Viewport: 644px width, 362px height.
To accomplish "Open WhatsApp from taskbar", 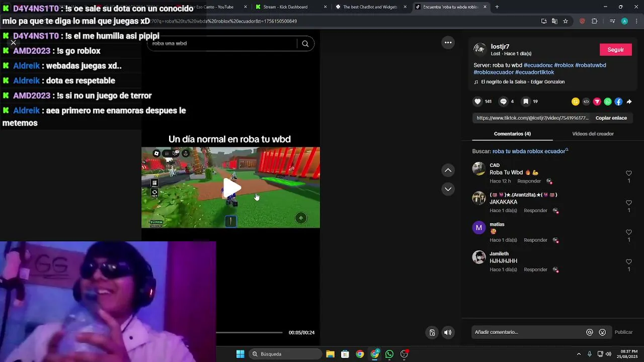I will 389,354.
